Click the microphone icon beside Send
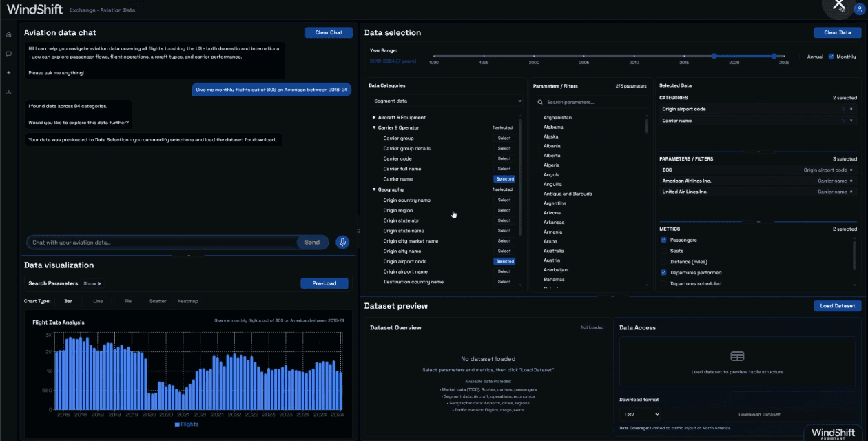The image size is (868, 441). click(342, 243)
